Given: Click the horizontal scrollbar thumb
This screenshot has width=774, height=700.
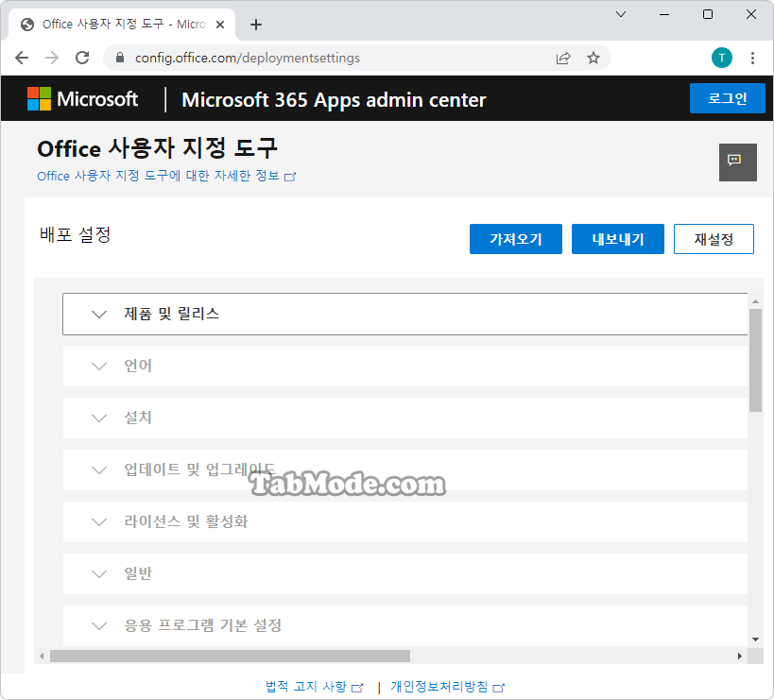Looking at the screenshot, I should (230, 657).
